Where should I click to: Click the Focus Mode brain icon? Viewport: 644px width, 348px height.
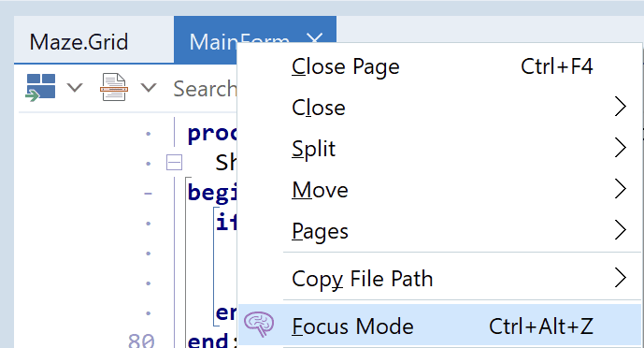tap(259, 325)
